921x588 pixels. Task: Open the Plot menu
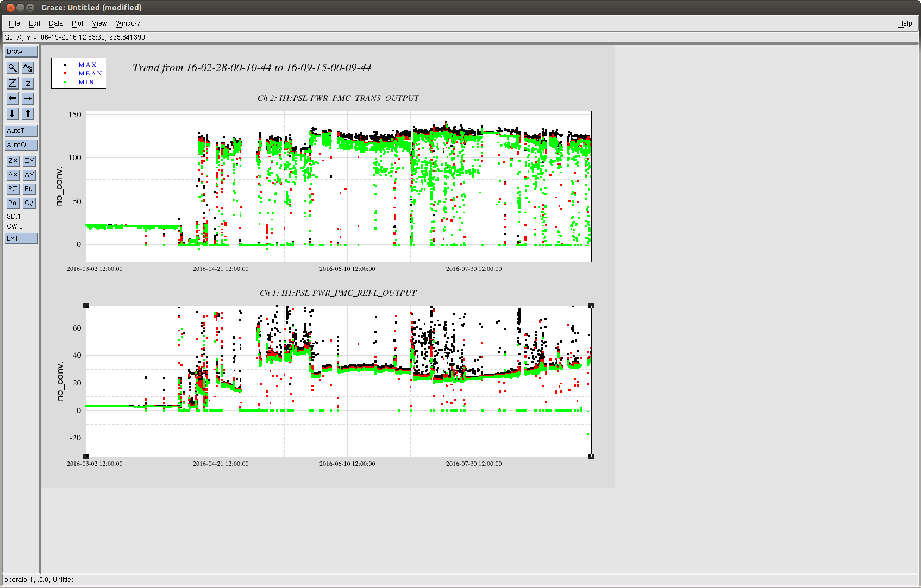[77, 23]
